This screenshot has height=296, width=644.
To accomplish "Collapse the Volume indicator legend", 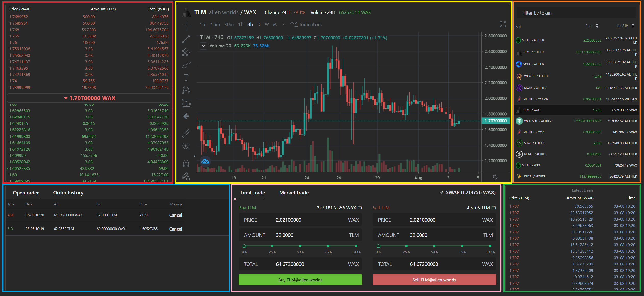I will [203, 46].
